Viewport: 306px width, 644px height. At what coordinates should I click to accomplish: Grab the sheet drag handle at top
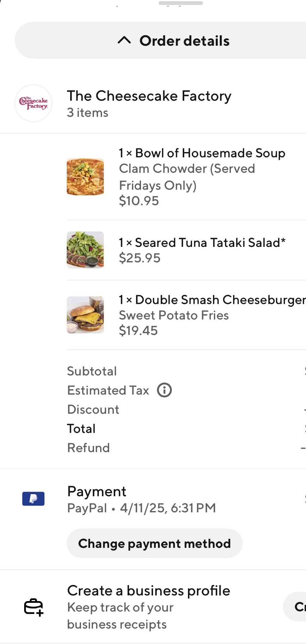coord(181,3)
